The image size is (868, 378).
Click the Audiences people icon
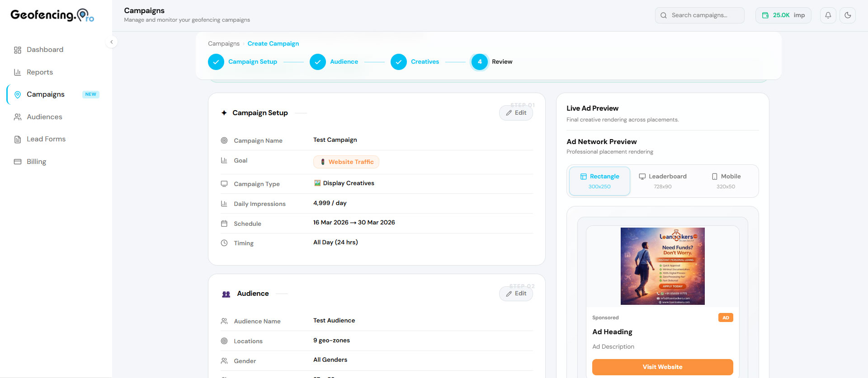(x=18, y=117)
